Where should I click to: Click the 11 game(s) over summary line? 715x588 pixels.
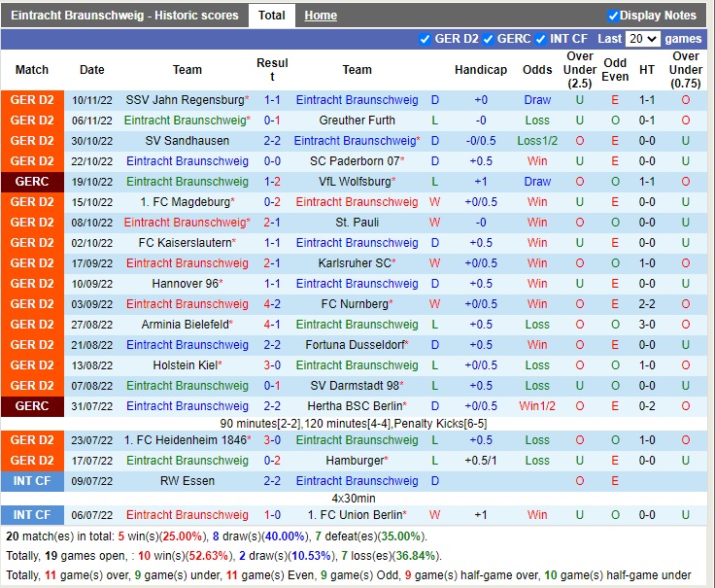(349, 575)
